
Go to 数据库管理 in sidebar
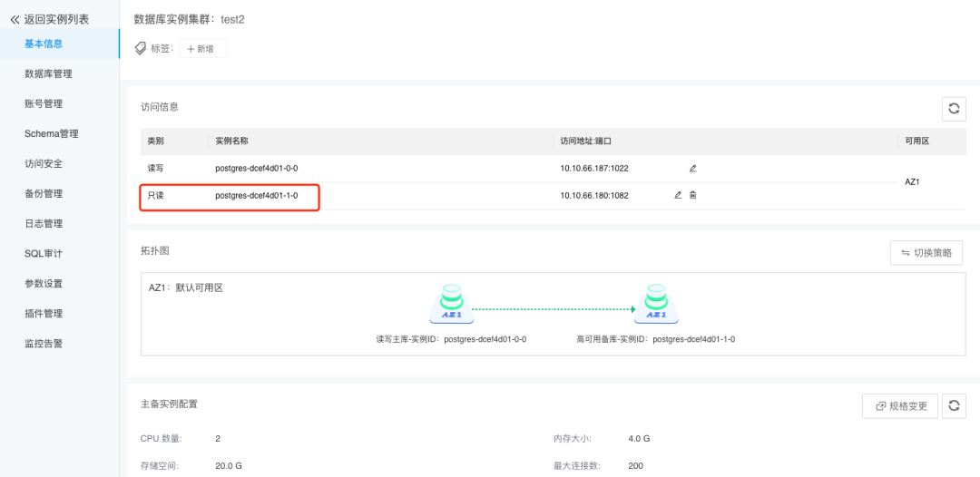[x=48, y=73]
